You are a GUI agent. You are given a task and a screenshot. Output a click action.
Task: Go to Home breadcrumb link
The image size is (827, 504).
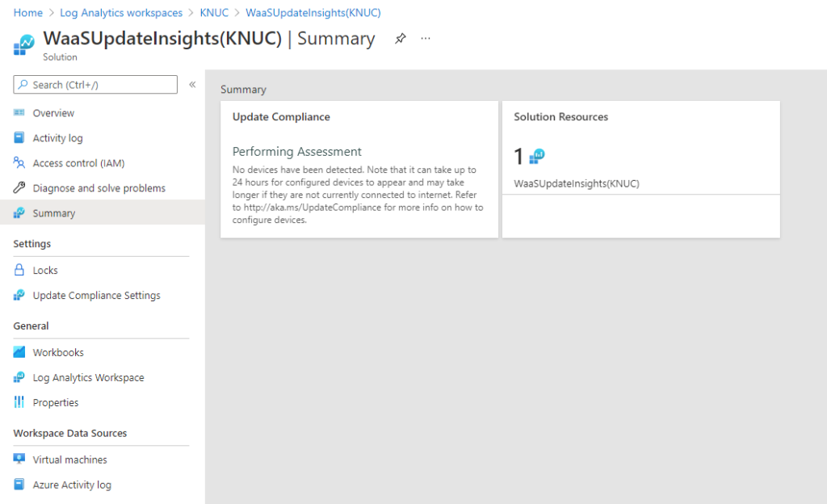pyautogui.click(x=28, y=13)
